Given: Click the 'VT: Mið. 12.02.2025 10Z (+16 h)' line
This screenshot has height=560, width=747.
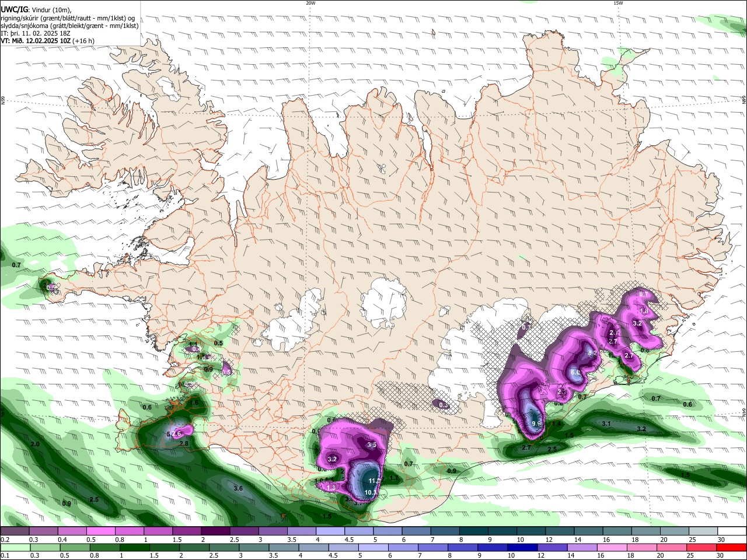Looking at the screenshot, I should tap(47, 41).
